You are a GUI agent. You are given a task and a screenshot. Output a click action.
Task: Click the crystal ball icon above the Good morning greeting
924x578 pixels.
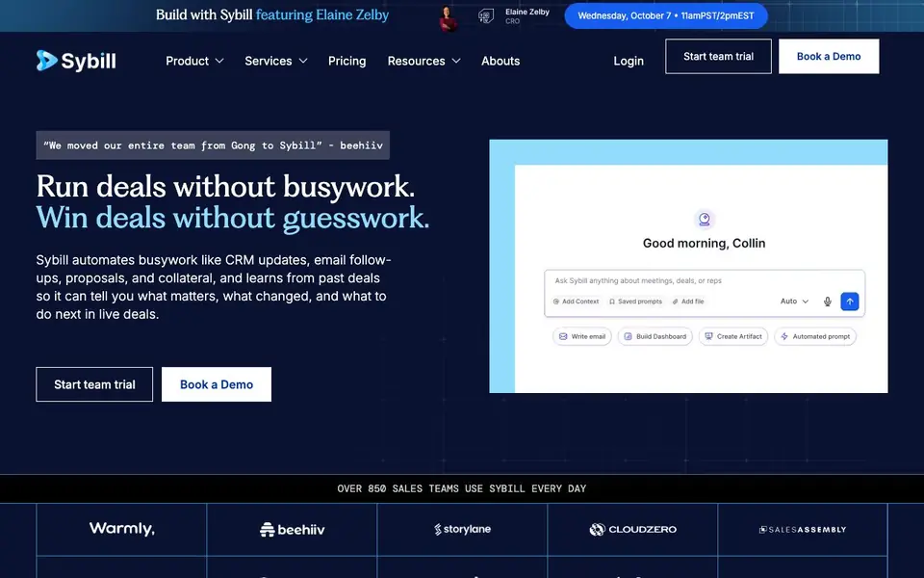[705, 220]
